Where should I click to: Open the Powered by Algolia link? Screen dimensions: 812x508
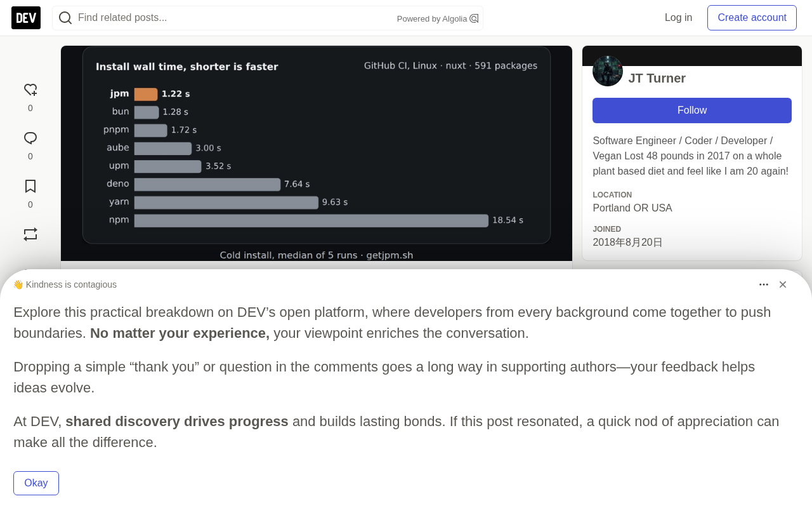[438, 18]
